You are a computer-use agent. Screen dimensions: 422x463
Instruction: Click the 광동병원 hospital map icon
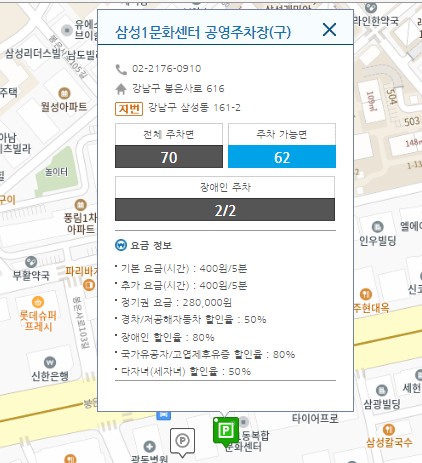149,447
